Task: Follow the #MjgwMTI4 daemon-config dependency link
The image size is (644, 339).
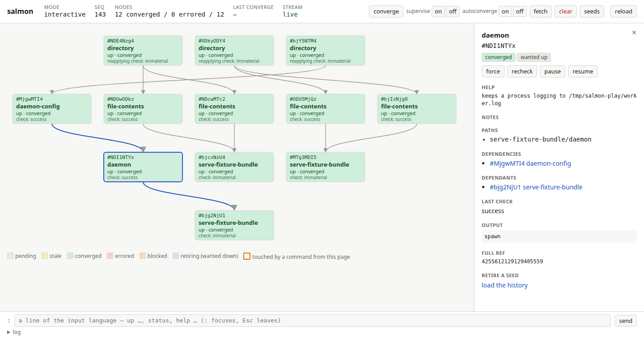Action: pyautogui.click(x=530, y=163)
